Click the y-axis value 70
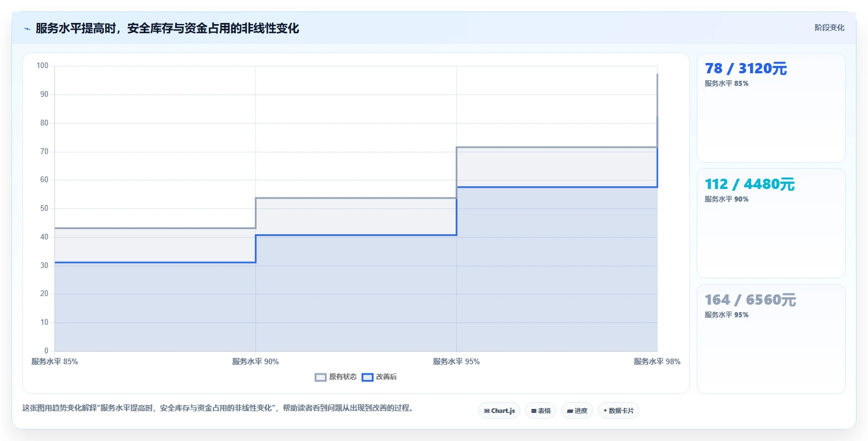Image resolution: width=868 pixels, height=441 pixels. (45, 152)
